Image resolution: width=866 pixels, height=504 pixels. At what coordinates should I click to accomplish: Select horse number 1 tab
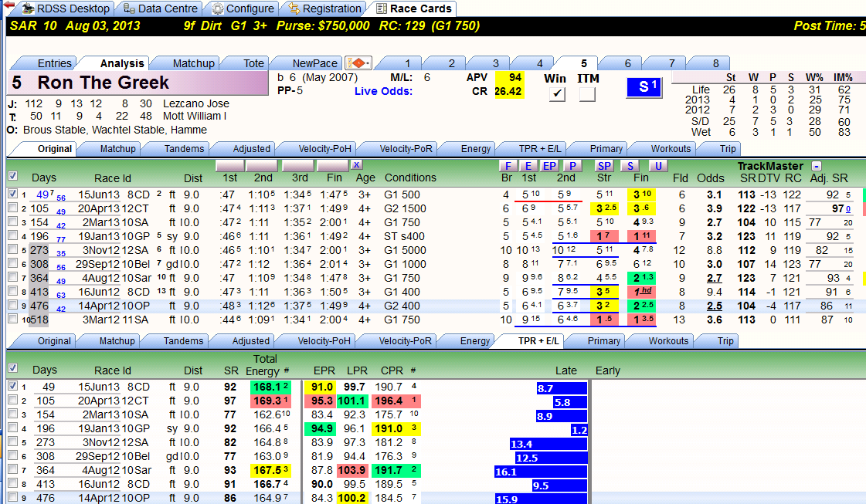[408, 63]
